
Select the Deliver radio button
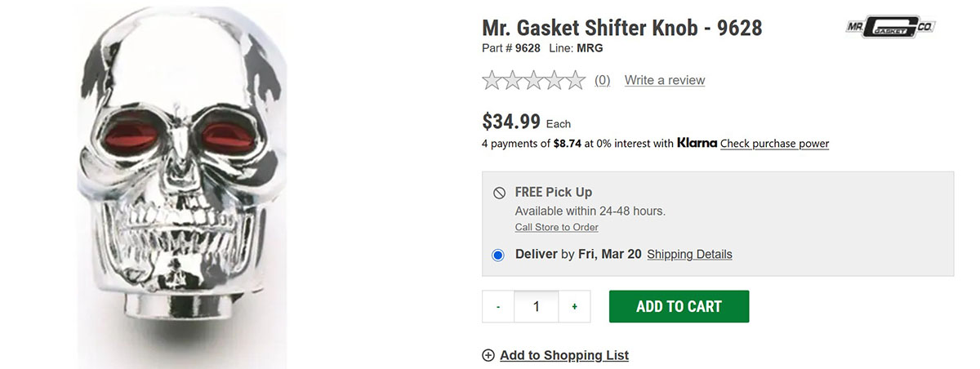[x=498, y=255]
